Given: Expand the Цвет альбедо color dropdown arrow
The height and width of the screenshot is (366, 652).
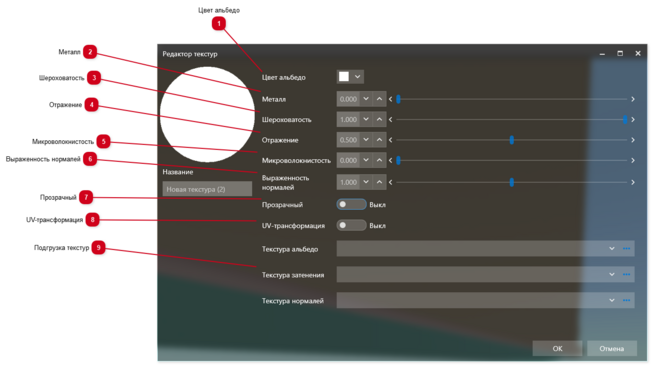Looking at the screenshot, I should 358,77.
